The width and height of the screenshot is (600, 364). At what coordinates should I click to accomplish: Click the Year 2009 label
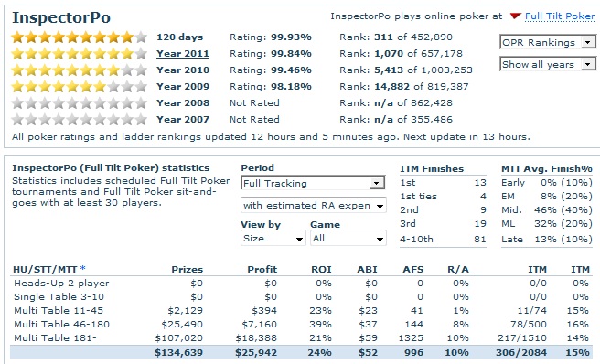183,87
